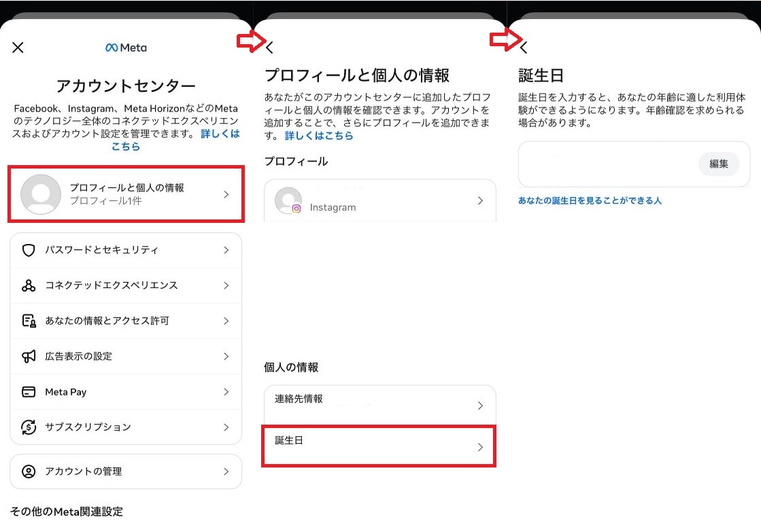Click the megaphone icon for 広告表示の設定
This screenshot has height=532, width=761.
(29, 357)
